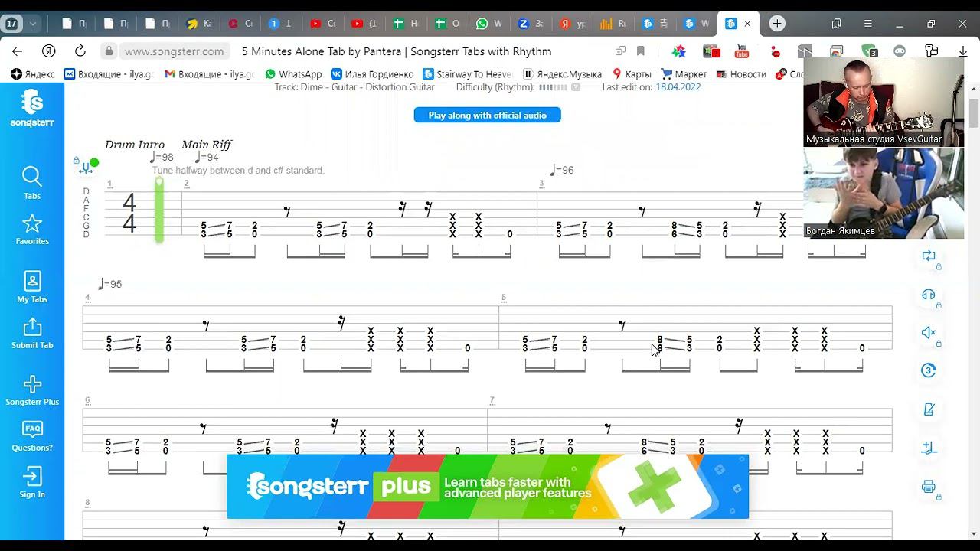Open Stairway To Heaven bookmark
This screenshot has height=551, width=980.
[x=467, y=74]
